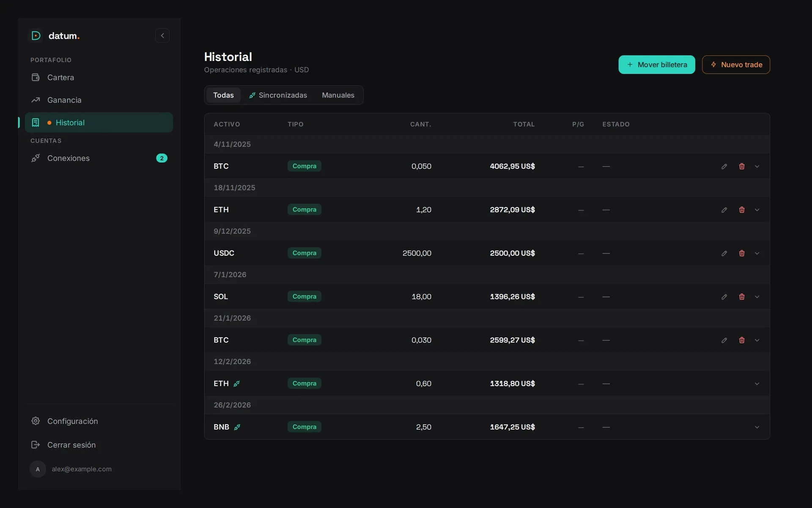Expand the BTC 2599,27 US$ row
The width and height of the screenshot is (812, 508).
pyautogui.click(x=757, y=340)
